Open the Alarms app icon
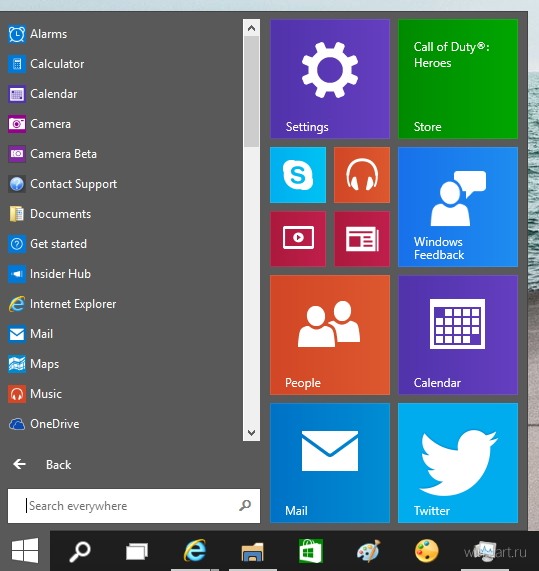The width and height of the screenshot is (539, 571). click(17, 34)
